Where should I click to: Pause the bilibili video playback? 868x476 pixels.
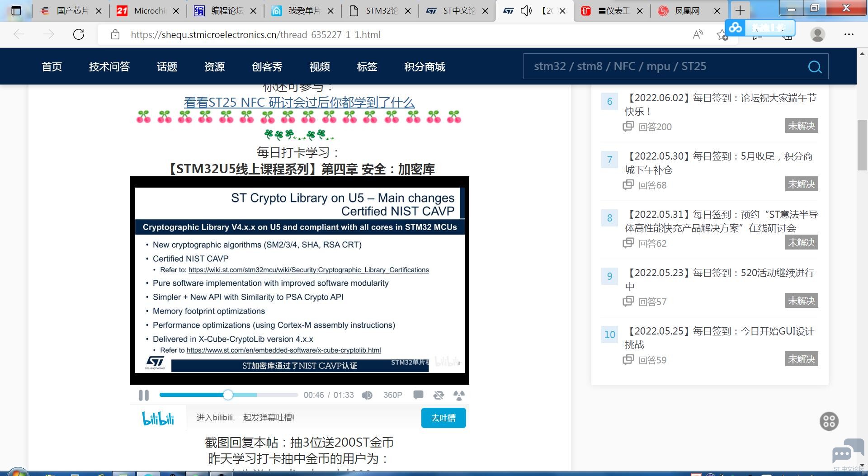point(144,395)
